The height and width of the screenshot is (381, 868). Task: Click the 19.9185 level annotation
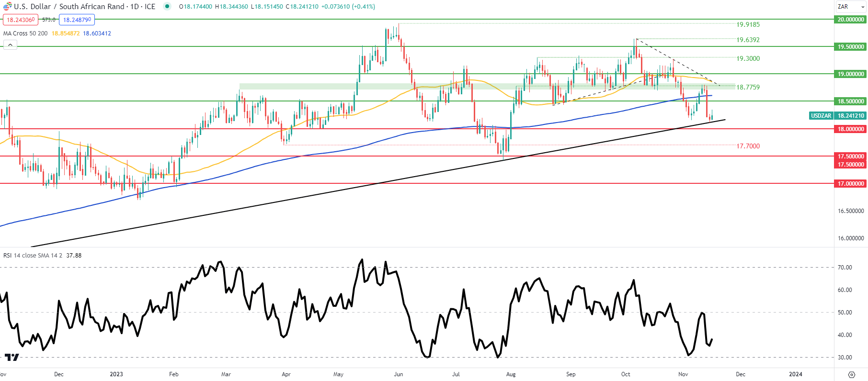(748, 24)
